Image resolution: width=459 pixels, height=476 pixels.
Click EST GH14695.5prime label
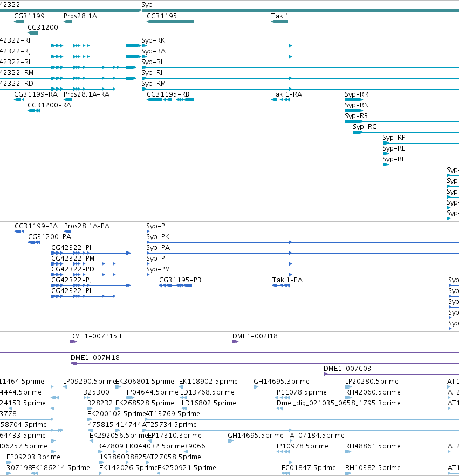(256, 436)
